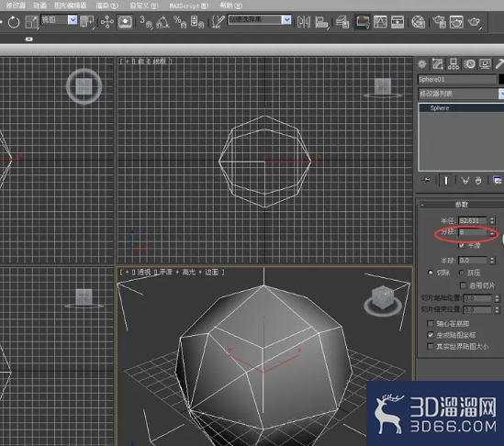This screenshot has width=504, height=446.
Task: Click the 分段 segments spinner arrows
Action: 492,232
